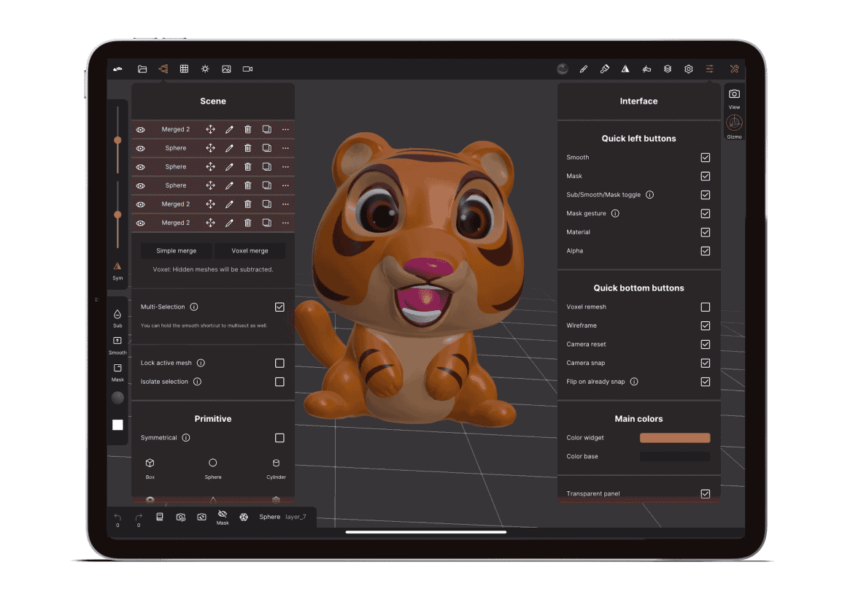This screenshot has height=616, width=861.
Task: Activate the Smooth button in left sidebar
Action: coord(117,345)
